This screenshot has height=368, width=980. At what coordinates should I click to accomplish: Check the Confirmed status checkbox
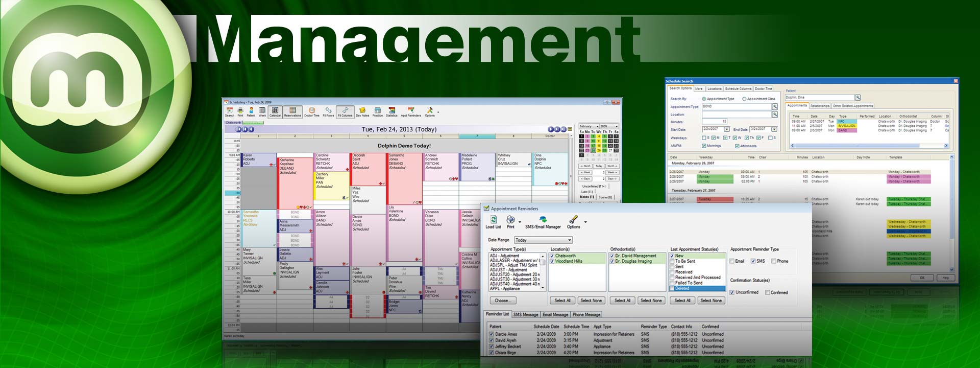[x=767, y=292]
